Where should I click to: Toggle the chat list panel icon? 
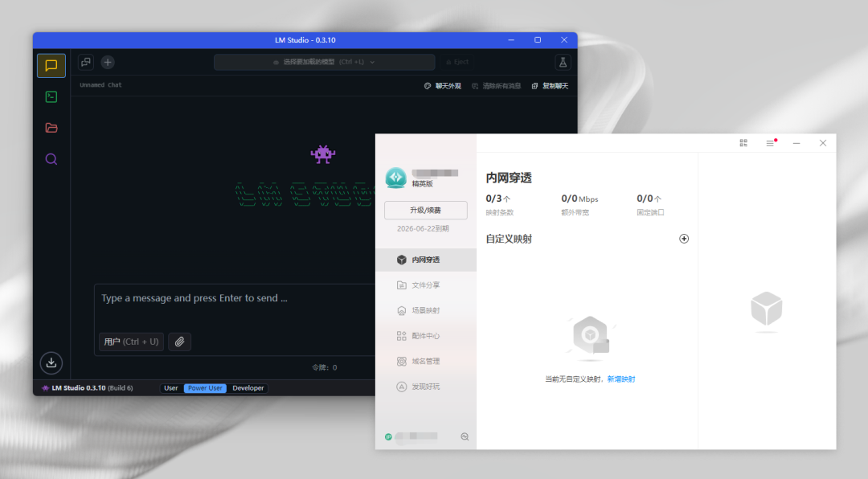[86, 62]
